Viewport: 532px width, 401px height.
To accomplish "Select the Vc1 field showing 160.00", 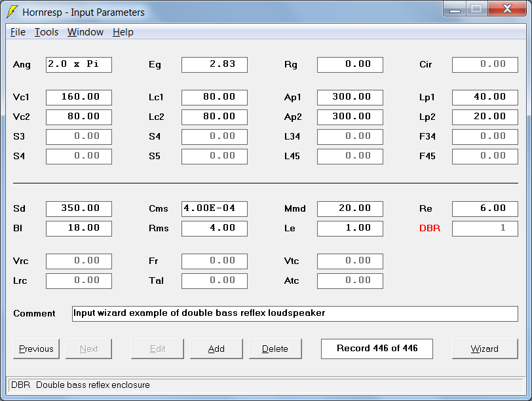I will point(79,98).
